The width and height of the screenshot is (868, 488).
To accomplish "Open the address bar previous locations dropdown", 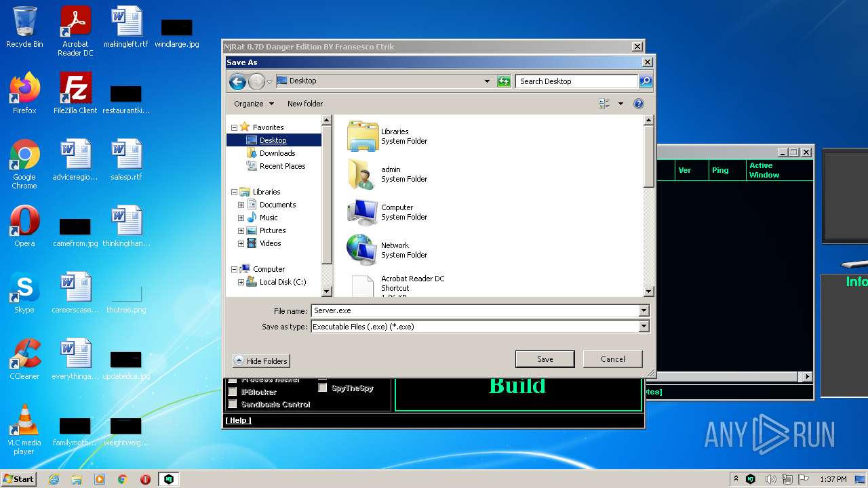I will click(x=487, y=81).
